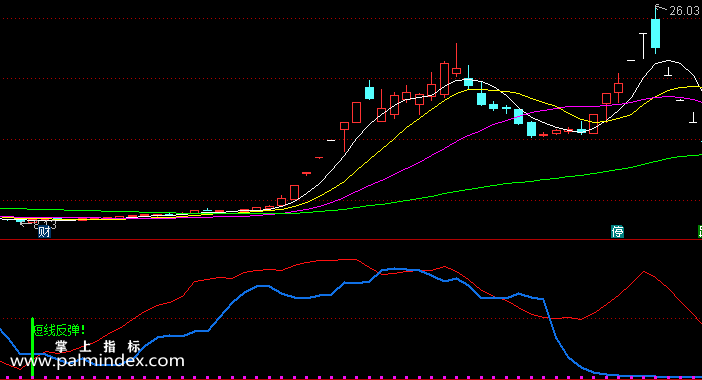Click the 26.03 high price label
The width and height of the screenshot is (702, 380).
684,11
